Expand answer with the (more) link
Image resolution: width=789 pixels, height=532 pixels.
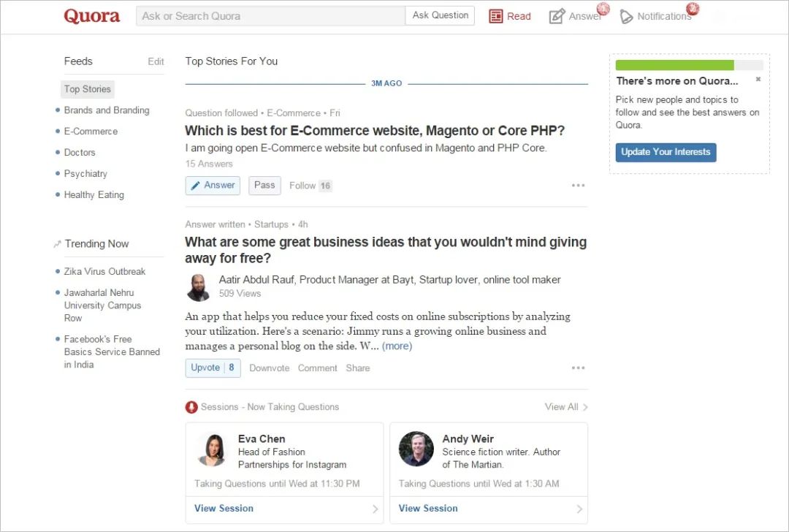tap(397, 346)
